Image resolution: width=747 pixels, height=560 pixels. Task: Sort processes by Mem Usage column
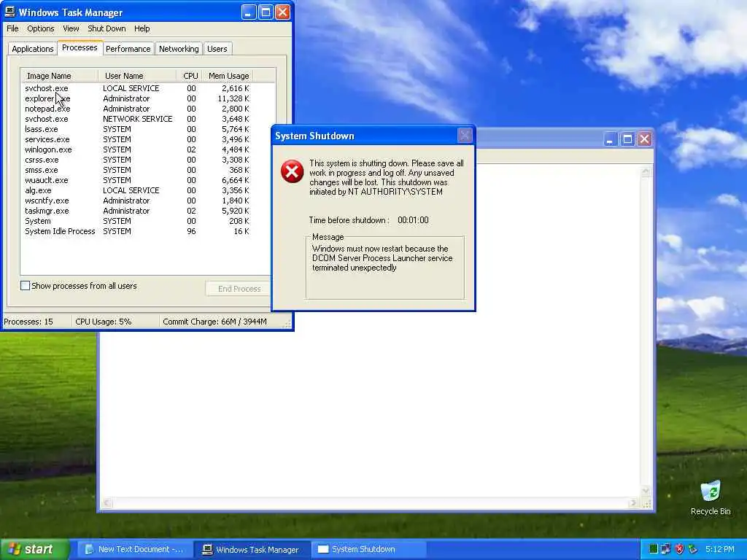pos(228,76)
